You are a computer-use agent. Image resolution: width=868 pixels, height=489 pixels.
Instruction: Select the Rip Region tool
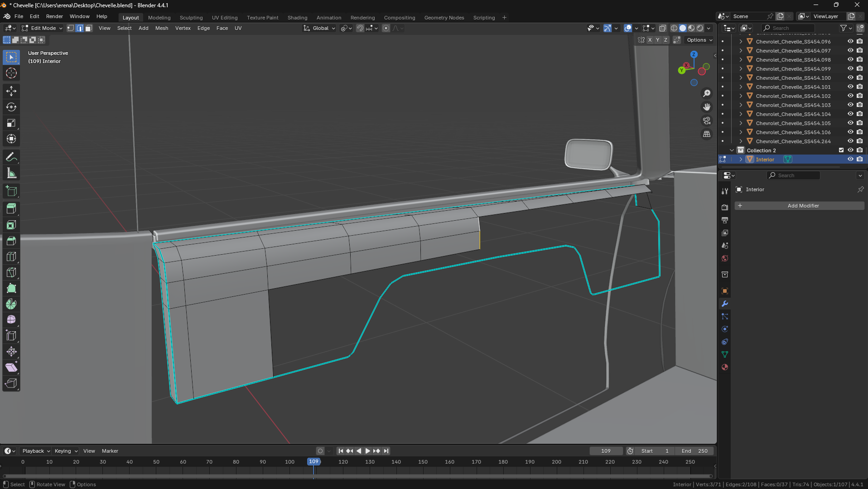pos(11,383)
